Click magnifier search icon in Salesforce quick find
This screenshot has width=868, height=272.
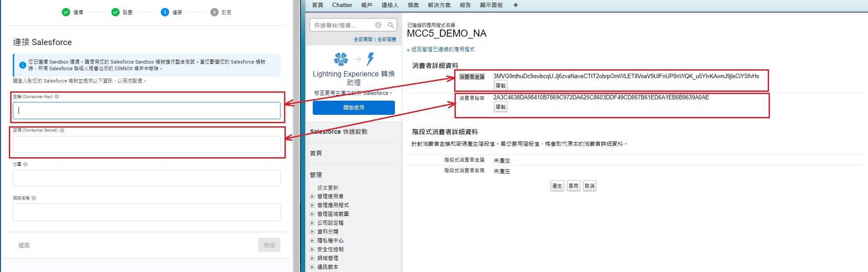click(x=390, y=25)
